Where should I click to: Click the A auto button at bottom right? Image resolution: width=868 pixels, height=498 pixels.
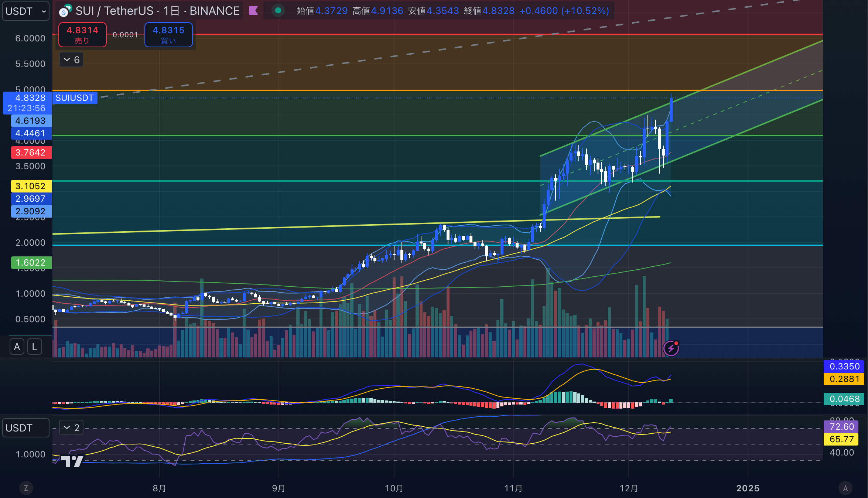tap(845, 488)
